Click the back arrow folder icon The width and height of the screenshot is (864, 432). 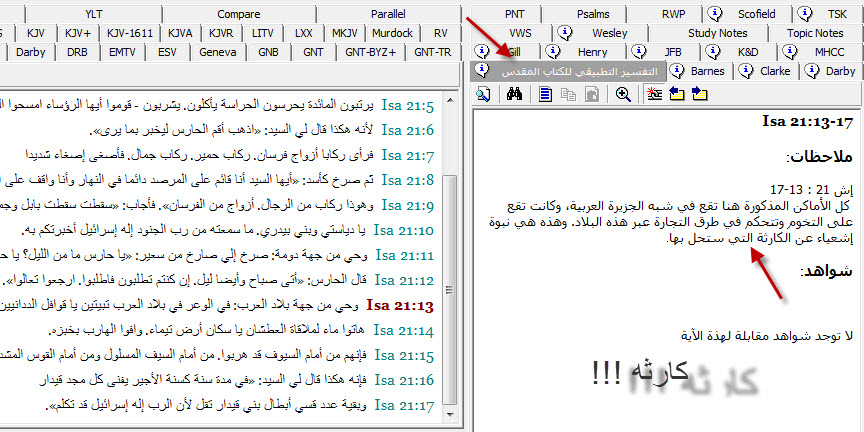pos(677,94)
